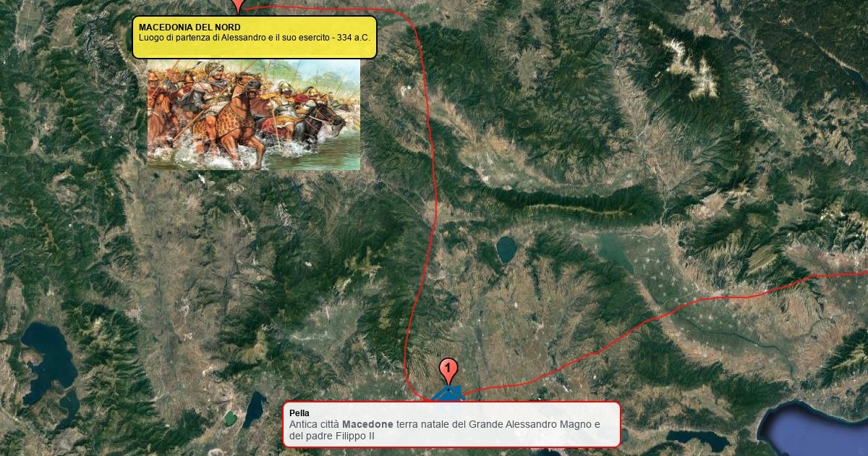Open the cavalry battle illustration image

[254, 114]
